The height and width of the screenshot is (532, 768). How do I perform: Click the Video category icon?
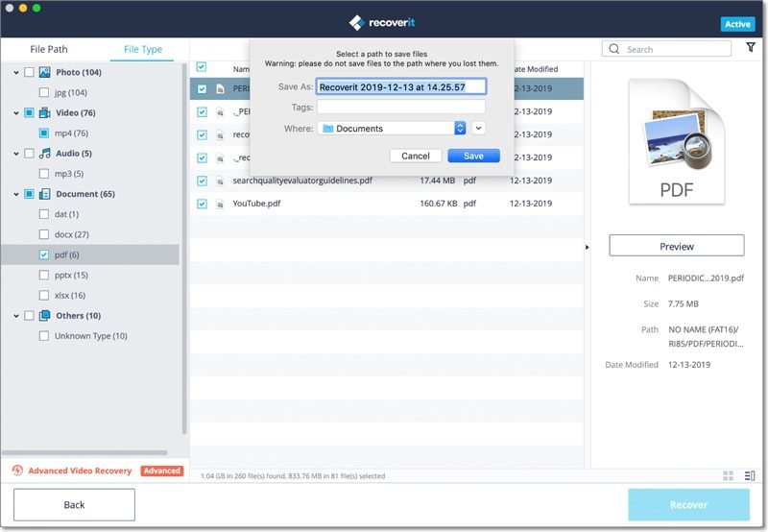point(44,112)
